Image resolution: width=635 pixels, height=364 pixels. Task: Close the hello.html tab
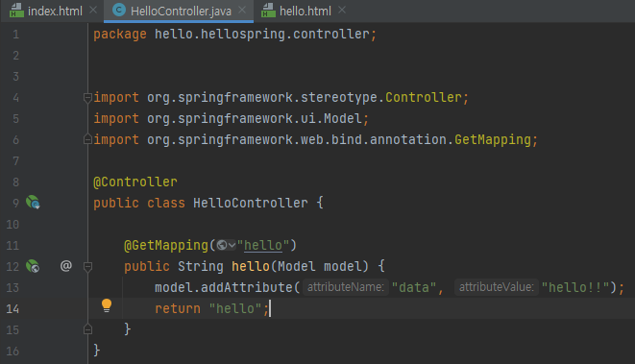342,10
